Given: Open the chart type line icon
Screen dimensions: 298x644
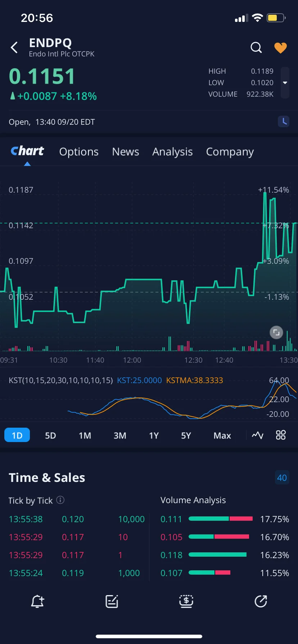Looking at the screenshot, I should 258,435.
